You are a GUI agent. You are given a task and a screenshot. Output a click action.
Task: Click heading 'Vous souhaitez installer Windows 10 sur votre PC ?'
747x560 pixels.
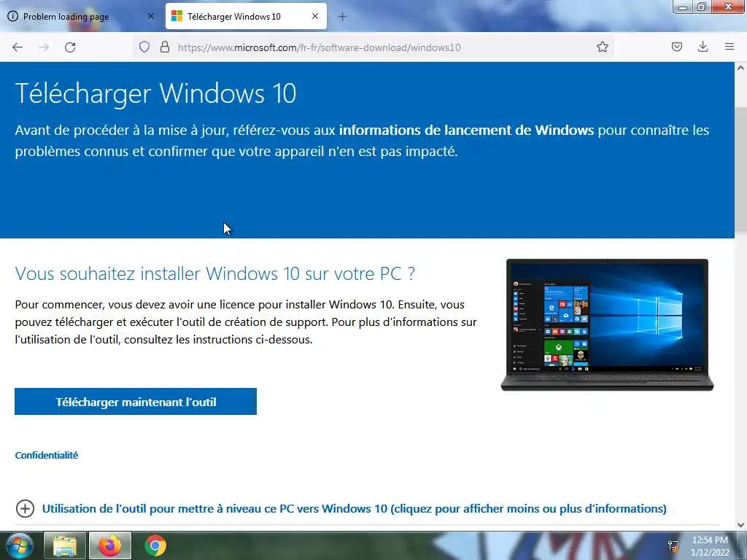215,274
